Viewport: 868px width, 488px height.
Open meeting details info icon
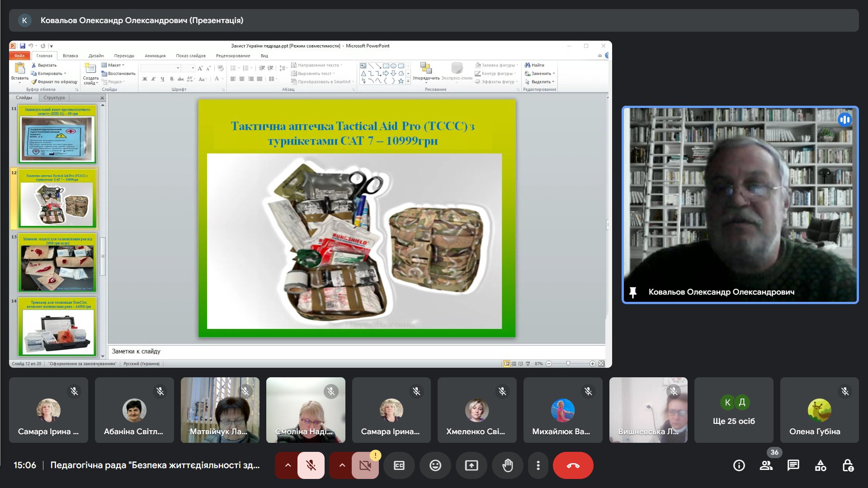tap(739, 465)
